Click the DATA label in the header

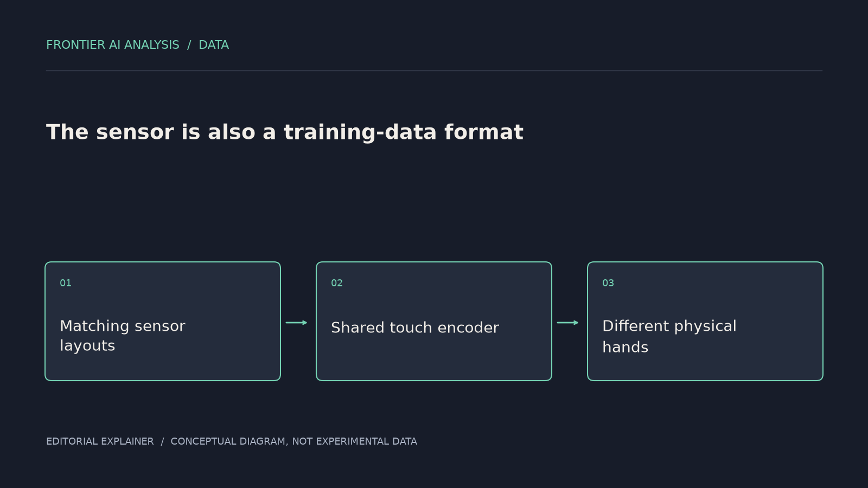tap(214, 45)
